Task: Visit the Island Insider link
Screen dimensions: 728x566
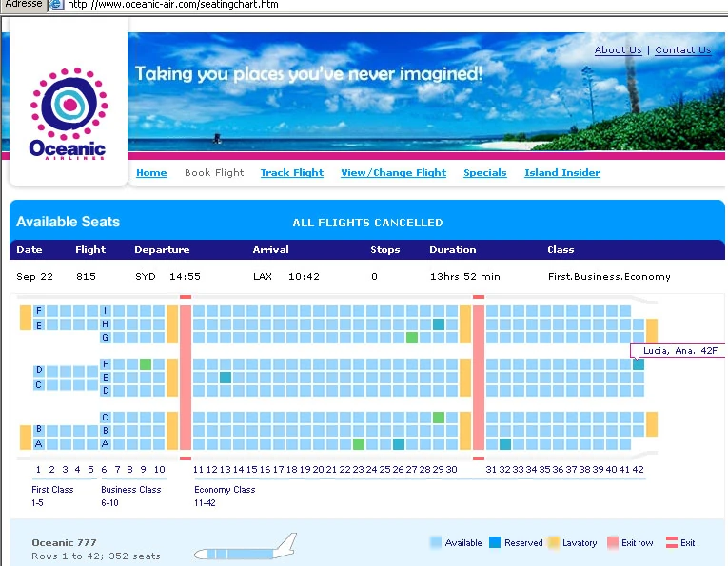Action: tap(562, 172)
